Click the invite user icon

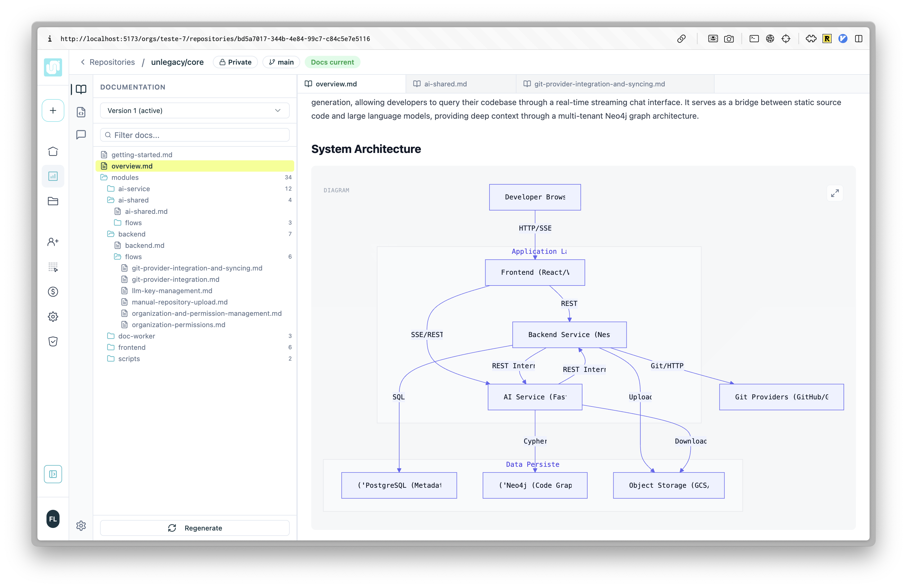pos(53,242)
